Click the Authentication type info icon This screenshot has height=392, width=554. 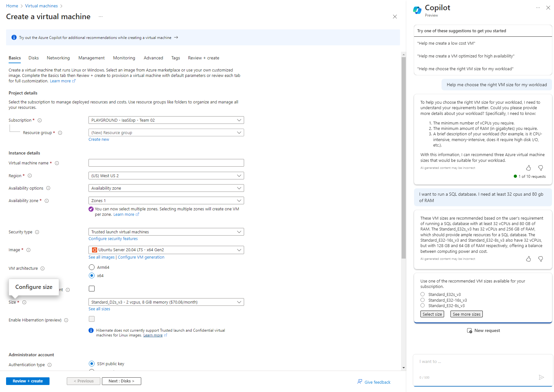tap(50, 365)
